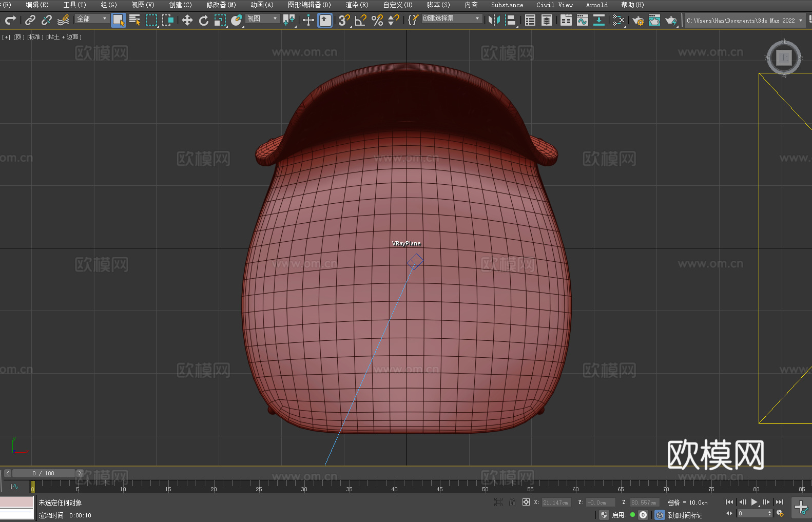Open the 渲染(R) menu
The width and height of the screenshot is (812, 522).
[357, 5]
